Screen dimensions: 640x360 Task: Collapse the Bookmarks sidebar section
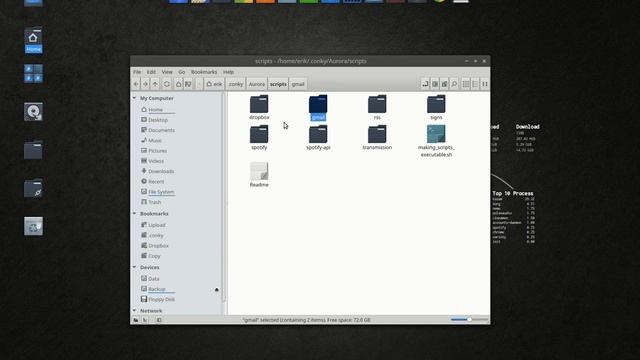pos(135,213)
